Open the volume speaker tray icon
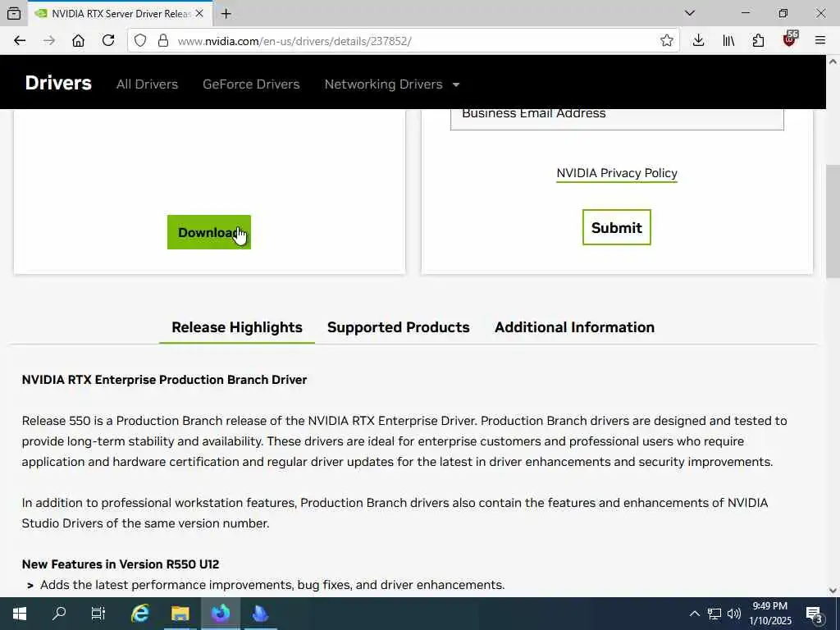The image size is (840, 630). [x=734, y=614]
